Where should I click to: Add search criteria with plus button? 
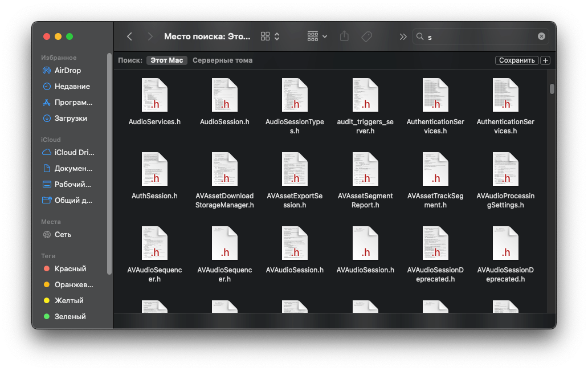(545, 60)
